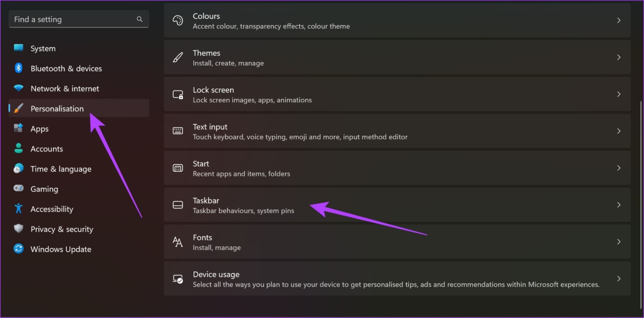Click the Device usage icon
This screenshot has height=318, width=644.
(178, 279)
